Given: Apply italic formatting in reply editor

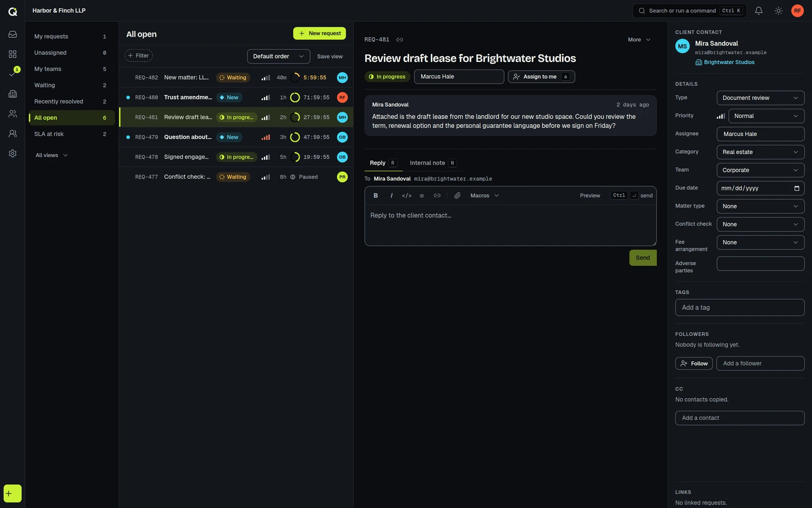Looking at the screenshot, I should [x=391, y=196].
